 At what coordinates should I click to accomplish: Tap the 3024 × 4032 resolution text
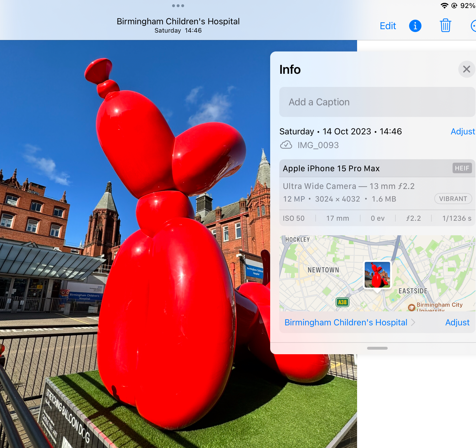click(337, 199)
